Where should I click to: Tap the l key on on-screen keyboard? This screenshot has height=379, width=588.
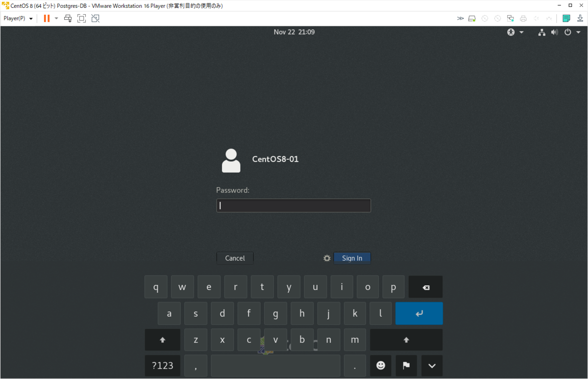coord(381,313)
